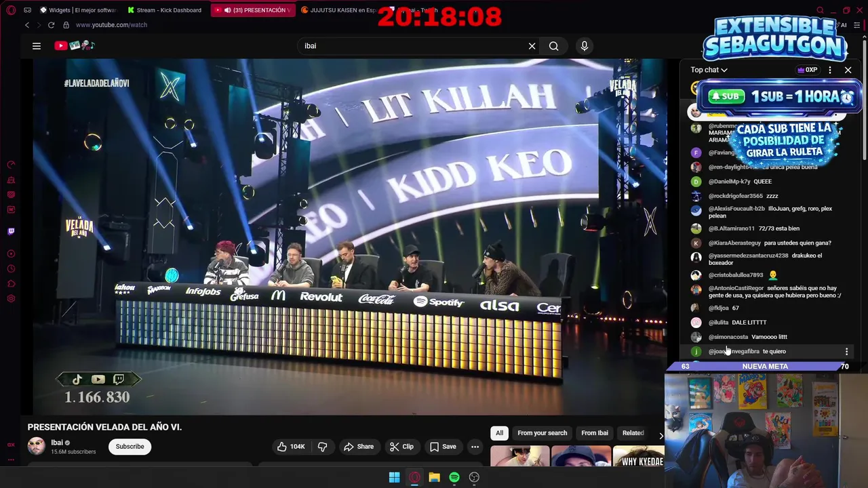The width and height of the screenshot is (868, 488).
Task: Select the 'All' filter chip
Action: (499, 433)
